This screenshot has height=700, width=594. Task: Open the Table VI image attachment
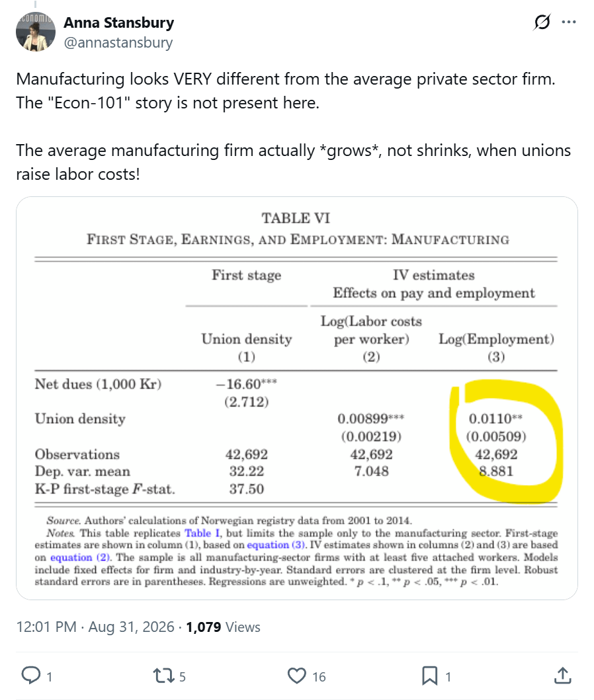click(297, 398)
